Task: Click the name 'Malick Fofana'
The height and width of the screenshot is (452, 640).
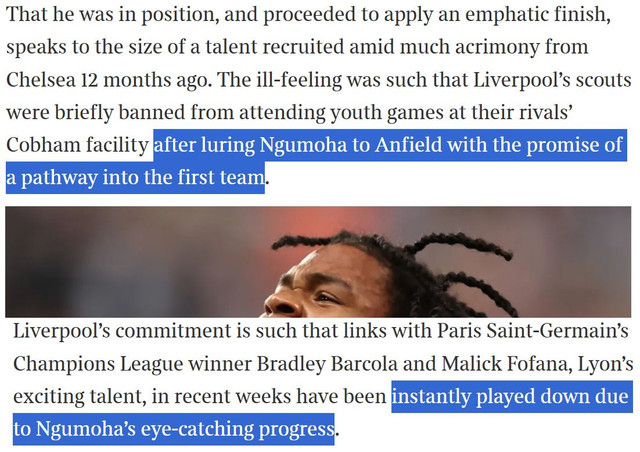Action: point(507,364)
